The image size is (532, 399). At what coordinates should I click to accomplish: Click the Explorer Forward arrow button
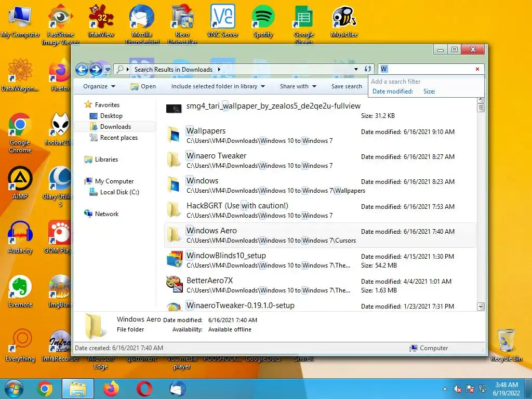click(x=96, y=70)
